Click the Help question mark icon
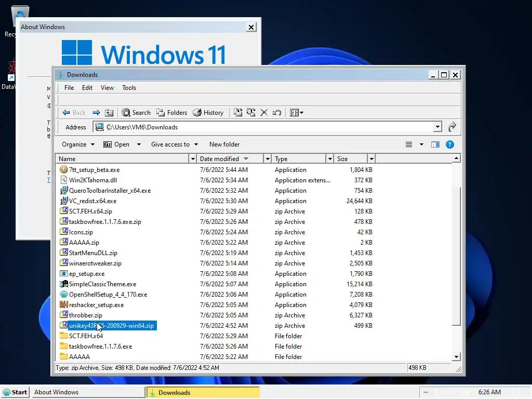This screenshot has height=399, width=532. 450,144
